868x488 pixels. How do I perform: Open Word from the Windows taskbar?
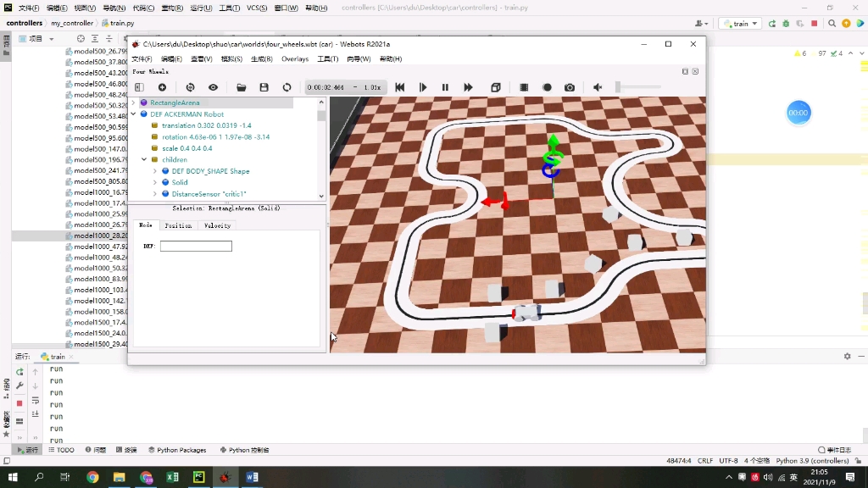252,477
